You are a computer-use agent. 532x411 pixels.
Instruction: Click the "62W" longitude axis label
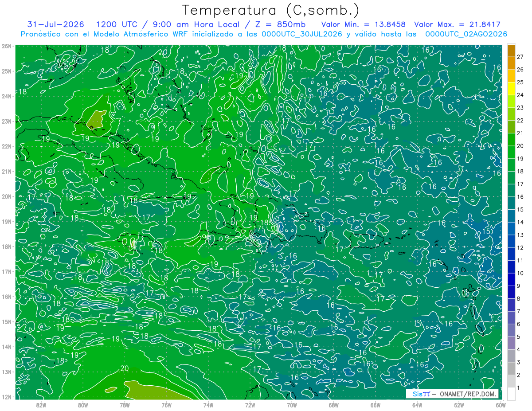459,405
